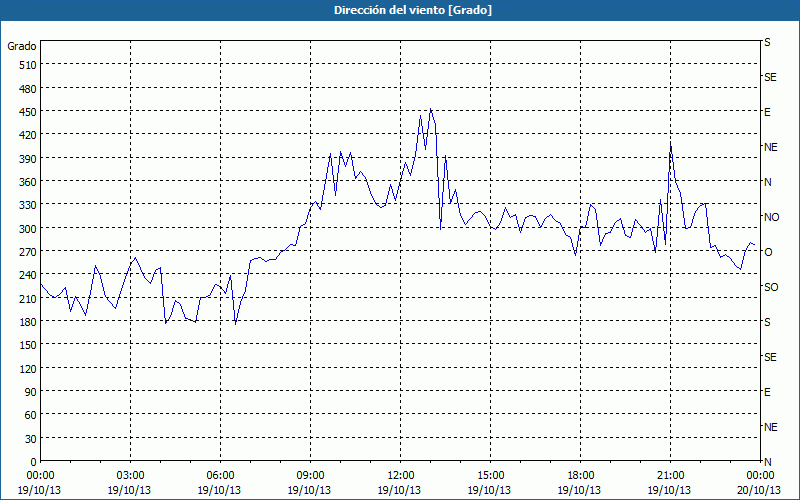Click the 60 tick label

(x=31, y=415)
